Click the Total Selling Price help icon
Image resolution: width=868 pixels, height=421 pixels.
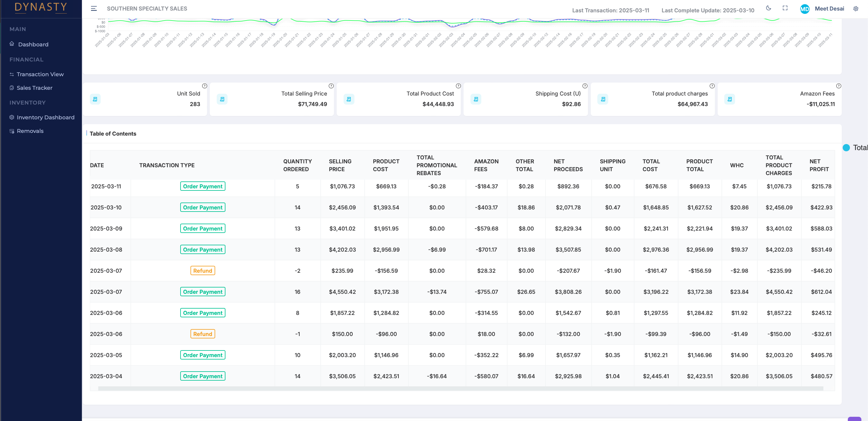click(331, 86)
